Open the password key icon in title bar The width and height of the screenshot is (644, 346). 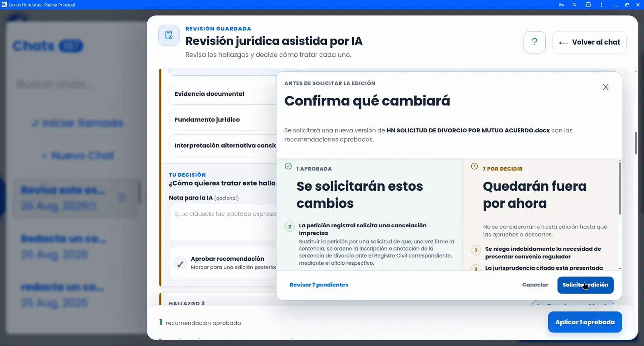click(561, 5)
